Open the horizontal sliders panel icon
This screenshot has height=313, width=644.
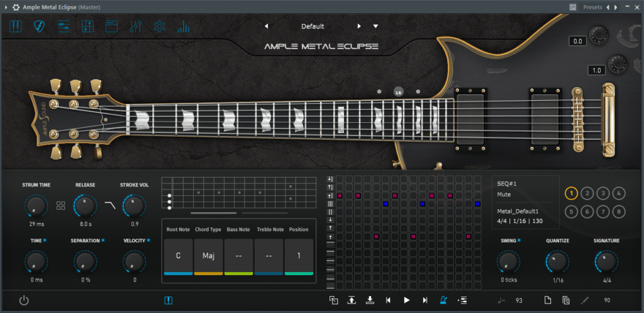click(64, 26)
